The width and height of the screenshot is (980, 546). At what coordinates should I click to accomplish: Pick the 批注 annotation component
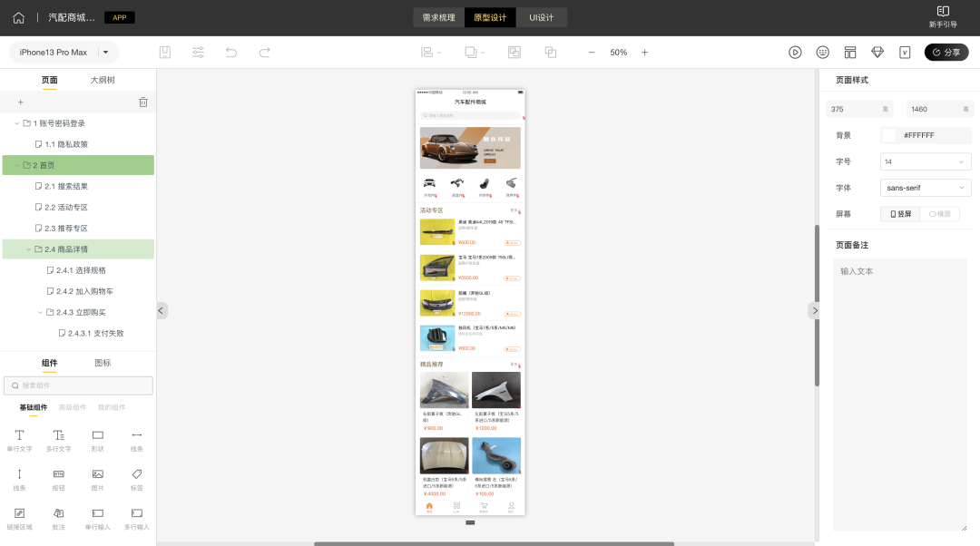(59, 519)
